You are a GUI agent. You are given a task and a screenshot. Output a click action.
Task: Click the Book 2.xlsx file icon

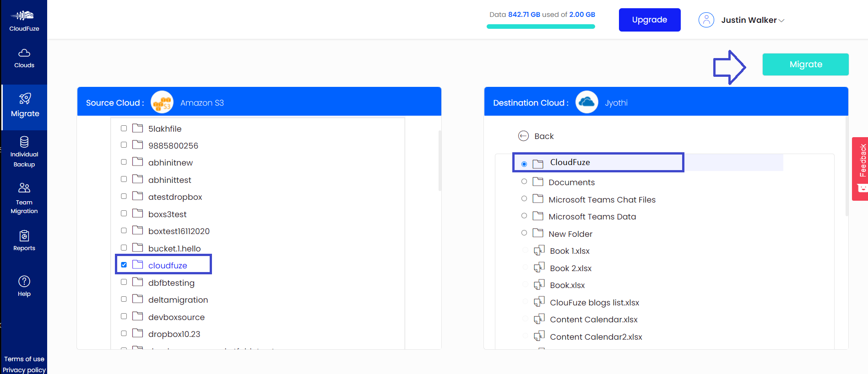pyautogui.click(x=539, y=267)
